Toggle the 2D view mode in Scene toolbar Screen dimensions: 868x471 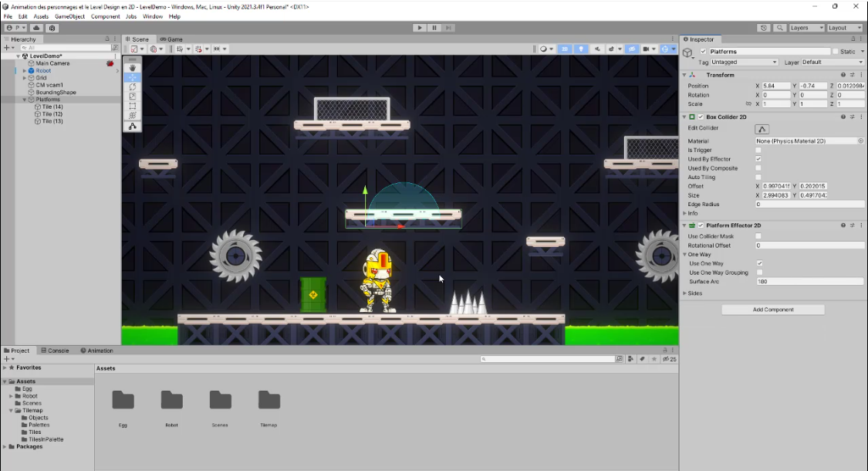tap(565, 49)
